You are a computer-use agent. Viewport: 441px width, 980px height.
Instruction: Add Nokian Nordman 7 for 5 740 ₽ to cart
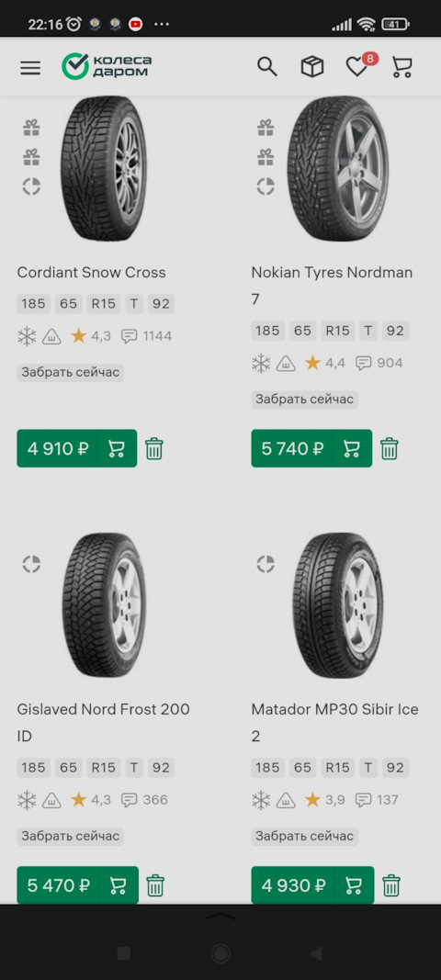(311, 448)
